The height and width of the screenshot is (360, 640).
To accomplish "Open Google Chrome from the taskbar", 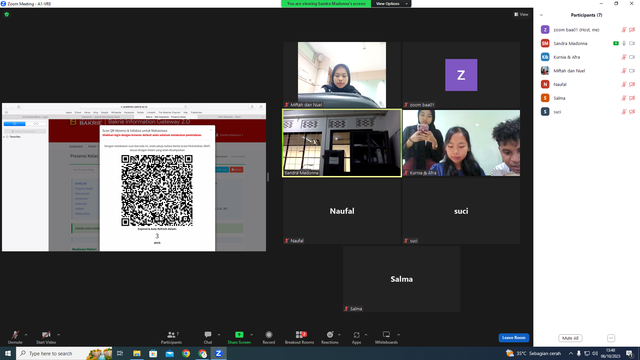I will tap(186, 353).
